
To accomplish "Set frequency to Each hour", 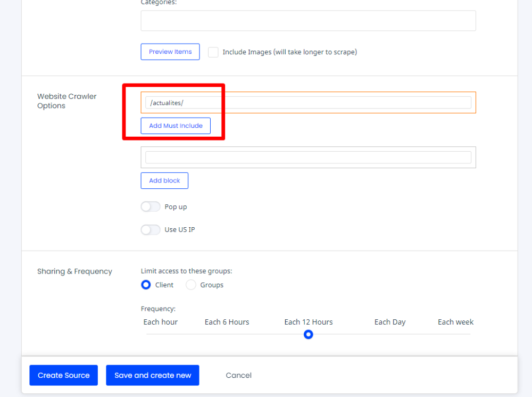I will (161, 322).
